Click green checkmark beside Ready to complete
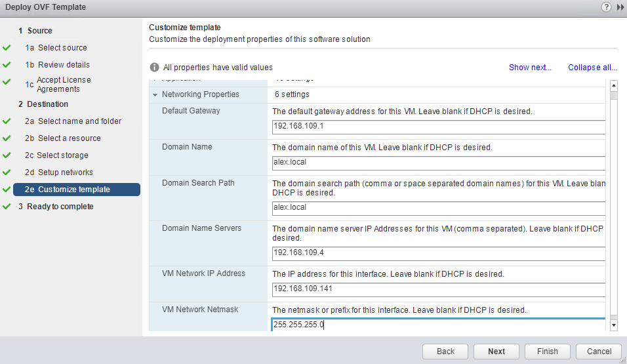 7,207
